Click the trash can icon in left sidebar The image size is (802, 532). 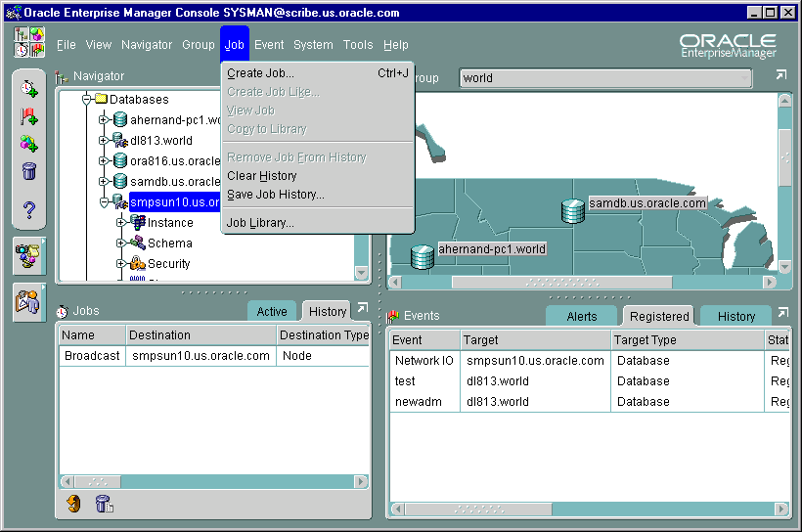[x=29, y=172]
